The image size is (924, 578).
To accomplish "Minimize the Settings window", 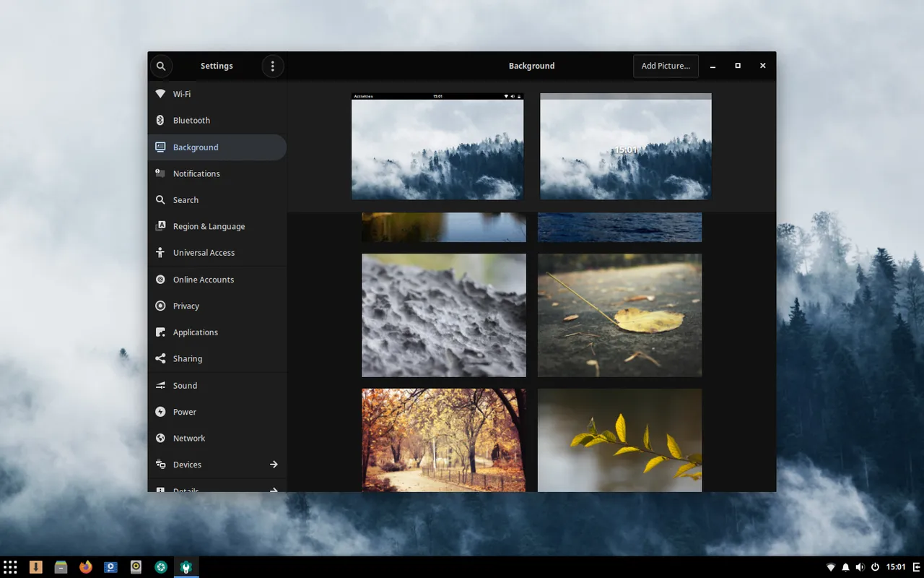I will tap(712, 66).
